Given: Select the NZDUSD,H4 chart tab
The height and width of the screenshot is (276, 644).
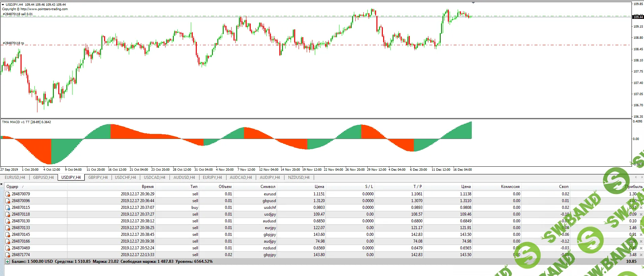Looking at the screenshot, I should [299, 177].
